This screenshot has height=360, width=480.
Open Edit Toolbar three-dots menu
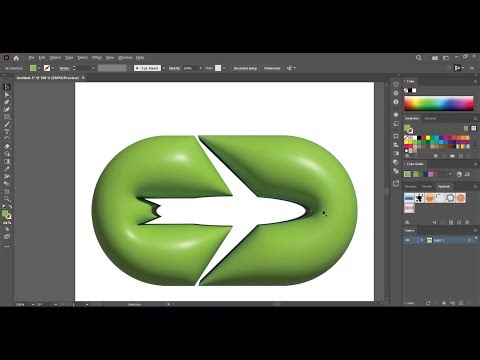pos(7,247)
